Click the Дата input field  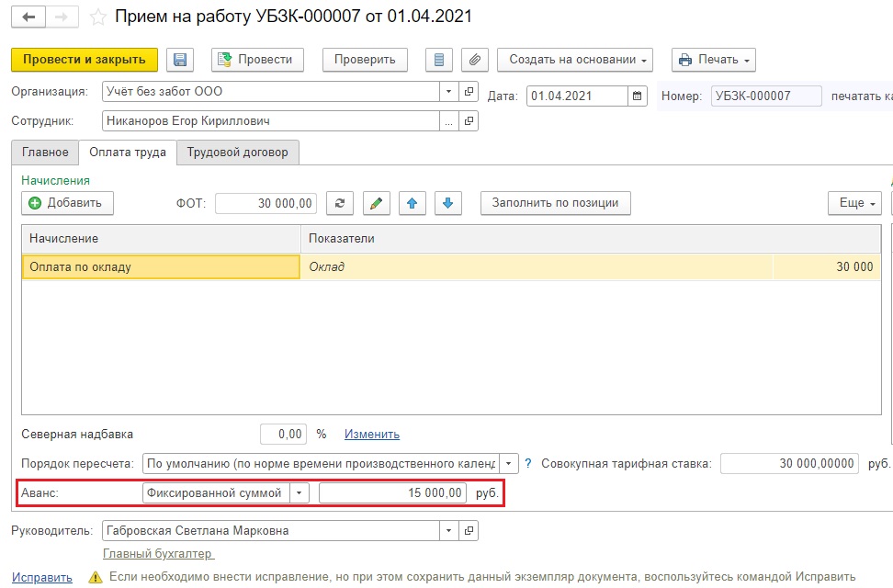click(577, 96)
